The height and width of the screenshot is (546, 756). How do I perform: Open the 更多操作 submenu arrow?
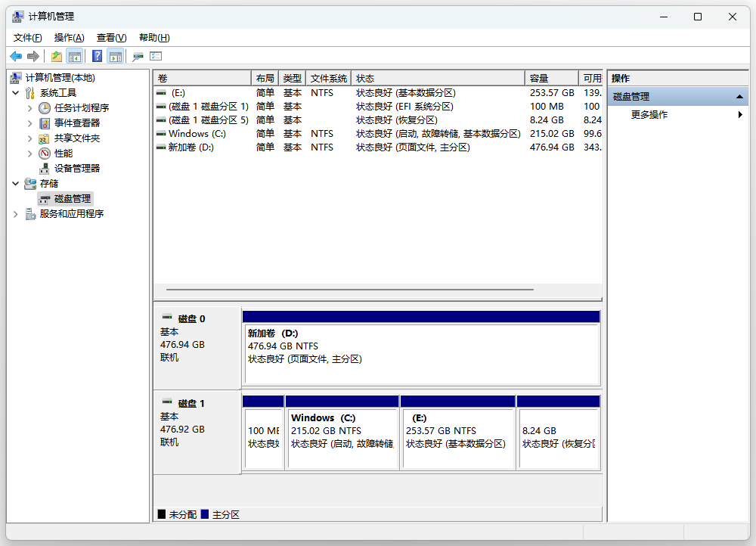pos(740,115)
